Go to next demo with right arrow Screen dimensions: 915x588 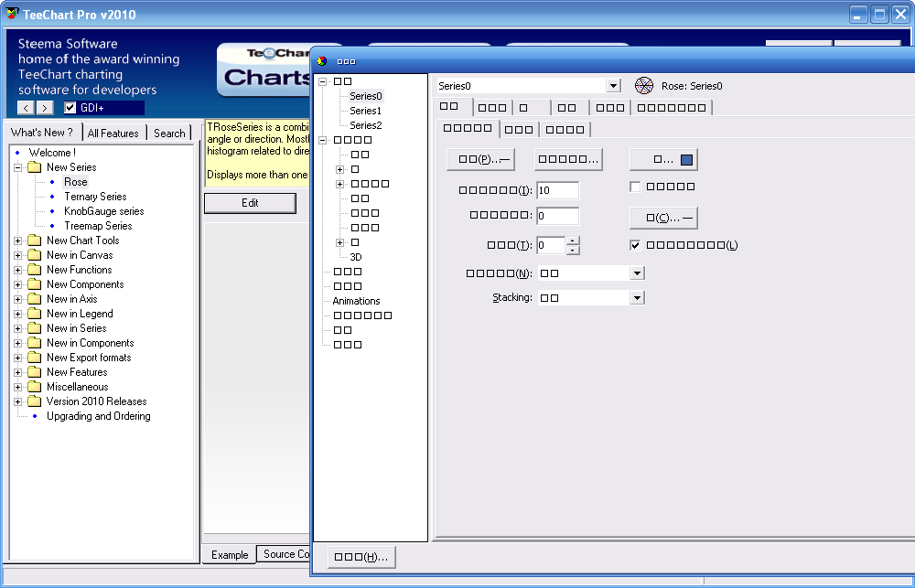(x=45, y=108)
